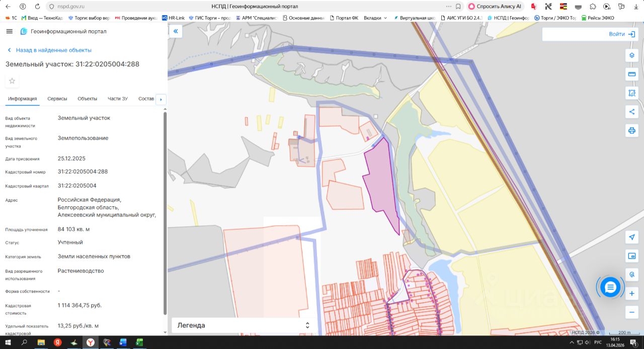Zoom in on the map

(x=631, y=294)
